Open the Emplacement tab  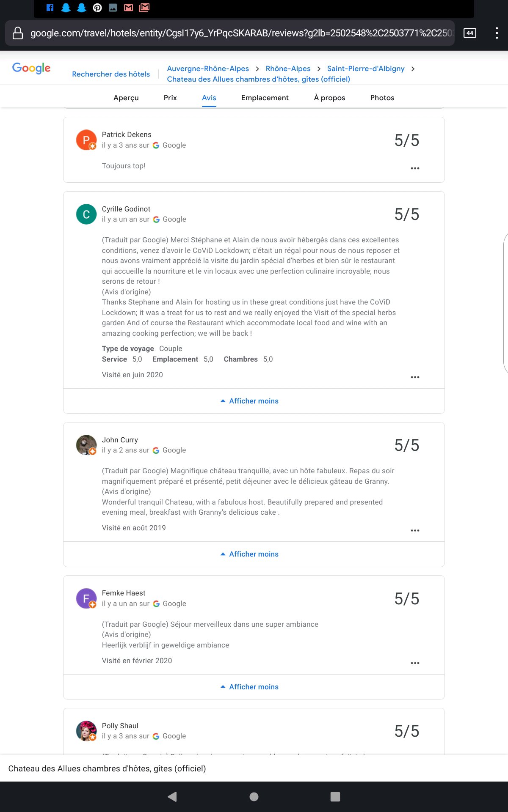(265, 98)
